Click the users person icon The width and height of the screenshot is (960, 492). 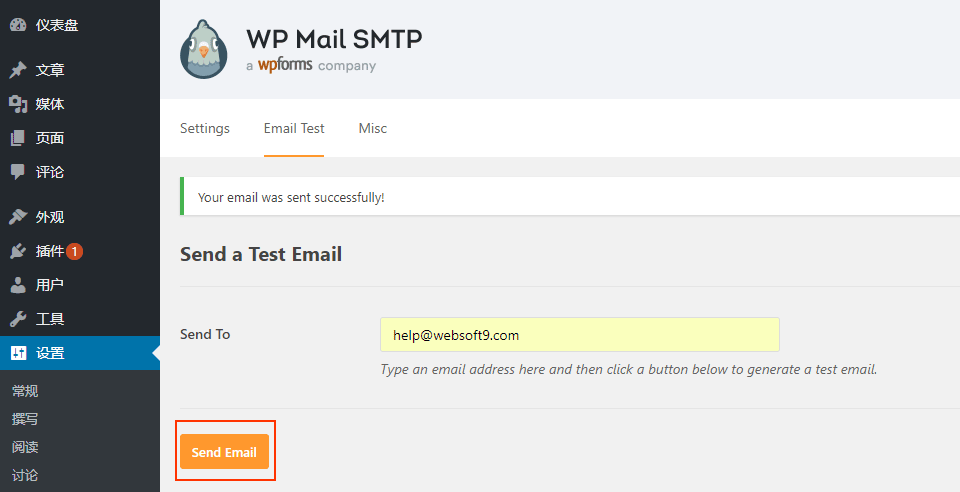(x=18, y=285)
